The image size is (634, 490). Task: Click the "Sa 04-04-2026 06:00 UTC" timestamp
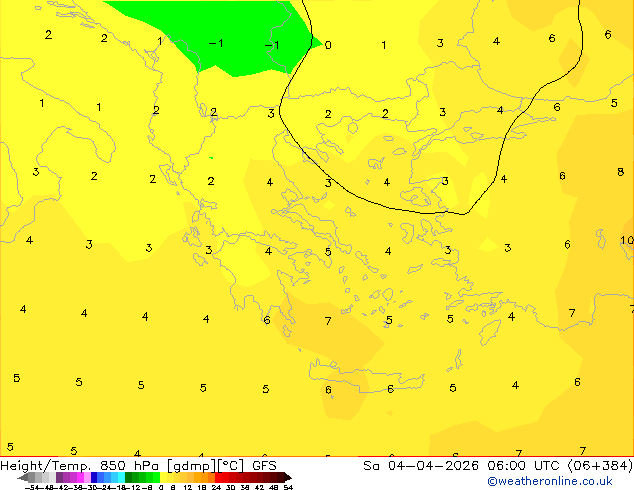[x=463, y=466]
